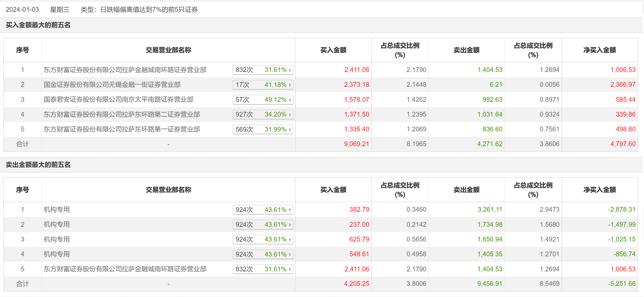
Task: Click the arrow icon on the 17次 41.18% badge
Action: (290, 85)
